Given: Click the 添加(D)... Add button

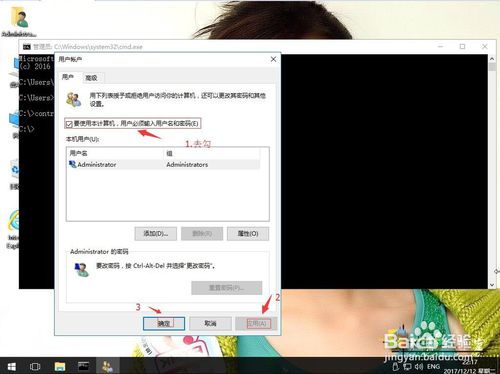Looking at the screenshot, I should click(156, 234).
